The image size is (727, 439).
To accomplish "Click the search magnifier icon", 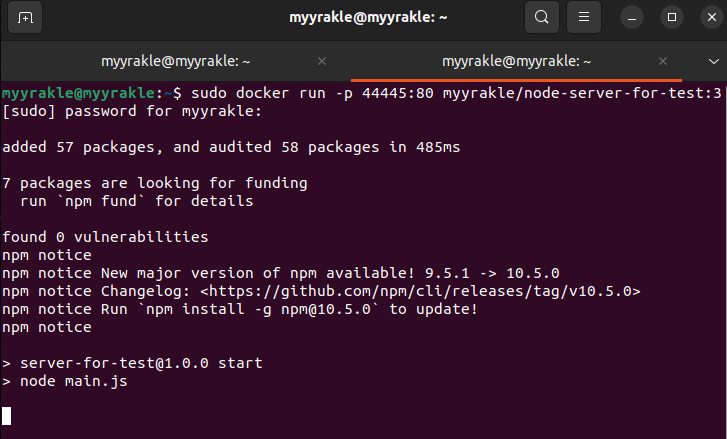I will [541, 17].
